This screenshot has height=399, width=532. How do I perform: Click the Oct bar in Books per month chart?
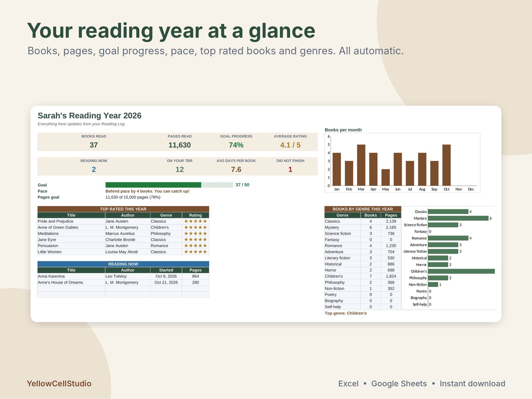click(447, 165)
